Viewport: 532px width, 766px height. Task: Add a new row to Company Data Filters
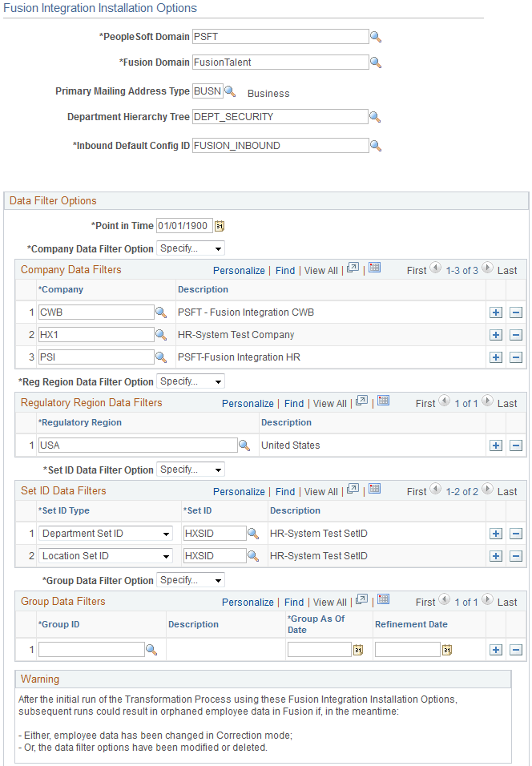click(495, 312)
